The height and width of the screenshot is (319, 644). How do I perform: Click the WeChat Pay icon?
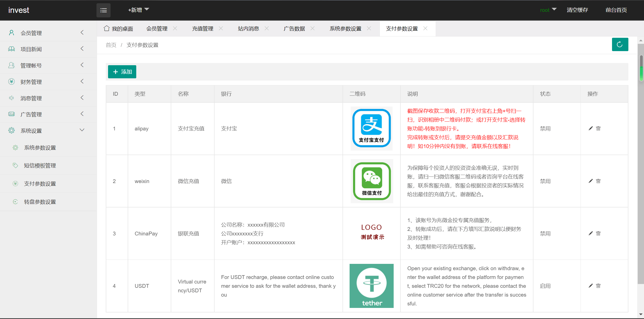point(371,181)
